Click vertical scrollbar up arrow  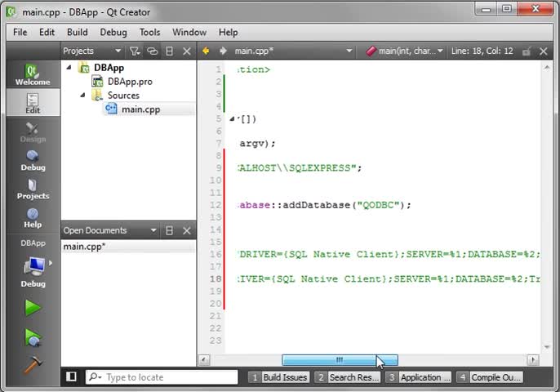pyautogui.click(x=546, y=67)
